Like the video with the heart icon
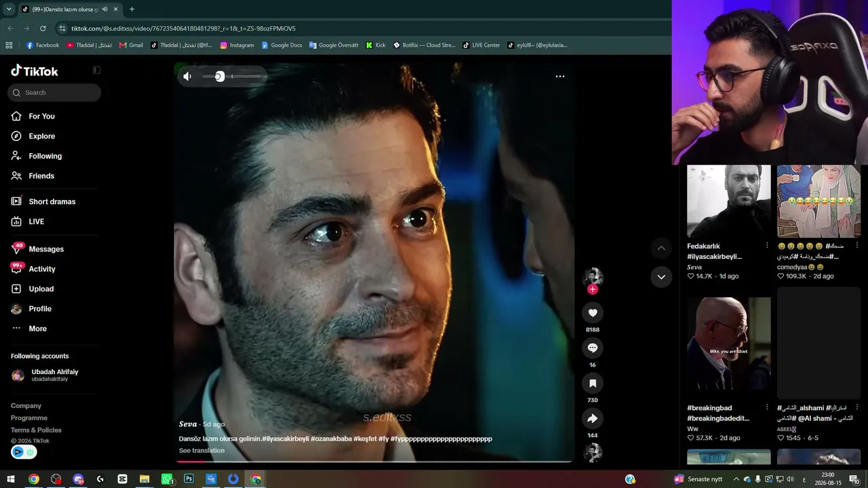 pyautogui.click(x=593, y=312)
